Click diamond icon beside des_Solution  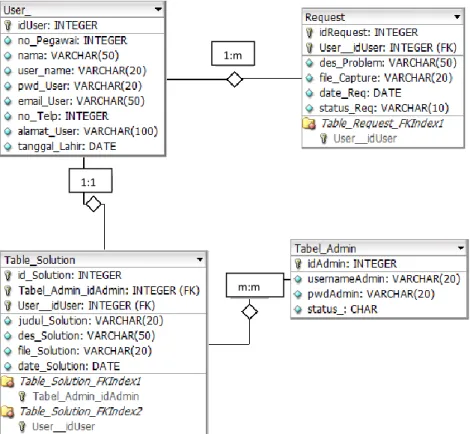click(x=8, y=336)
